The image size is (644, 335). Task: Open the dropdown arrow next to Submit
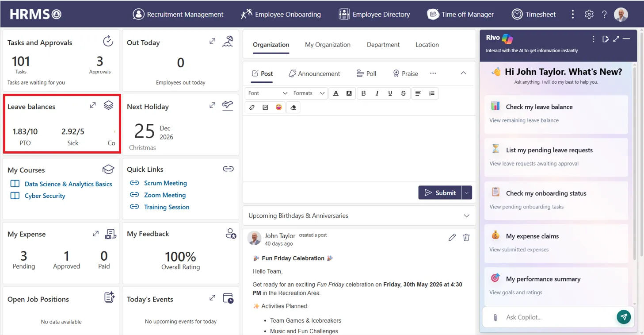(467, 193)
